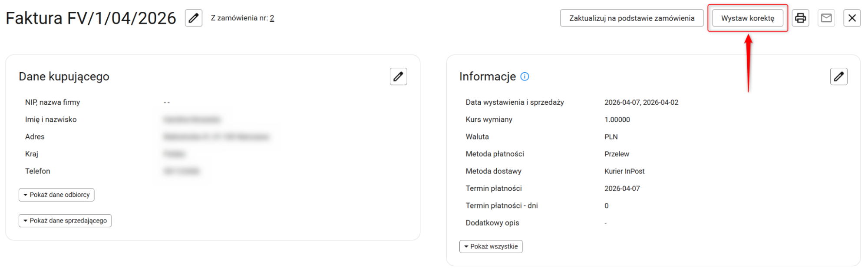The height and width of the screenshot is (275, 868).
Task: Click the pencil icon beside the invoice number
Action: click(x=194, y=18)
